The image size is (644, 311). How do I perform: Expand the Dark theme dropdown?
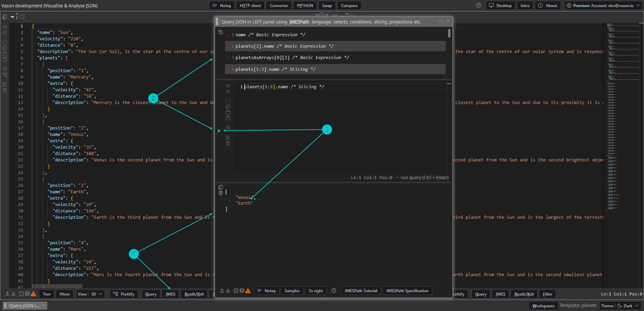(637, 306)
